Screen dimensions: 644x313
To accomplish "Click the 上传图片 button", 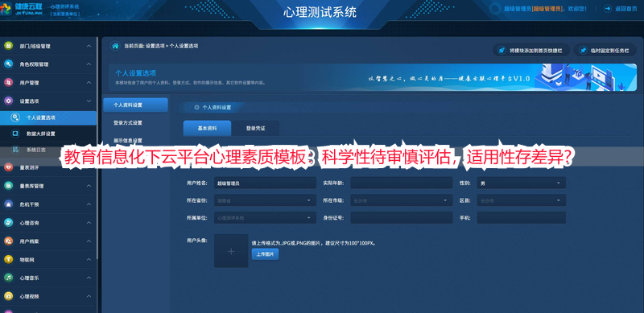I will click(x=265, y=254).
